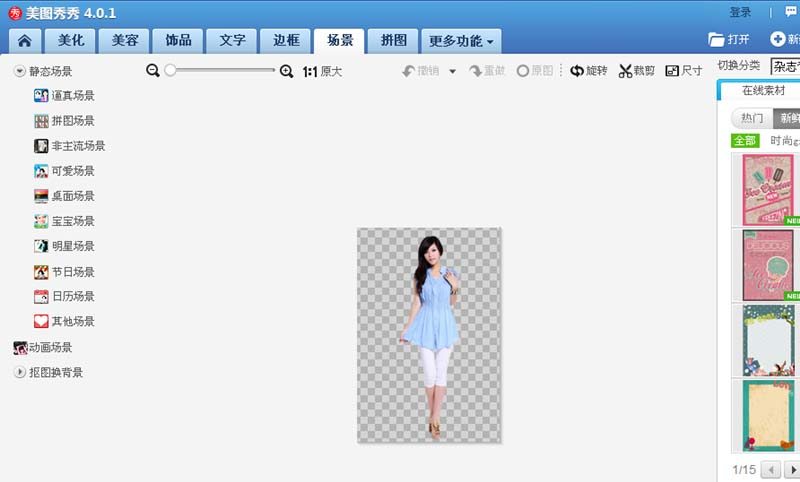Select 其他场景 in the sidebar
Image resolution: width=800 pixels, height=482 pixels.
coord(64,321)
